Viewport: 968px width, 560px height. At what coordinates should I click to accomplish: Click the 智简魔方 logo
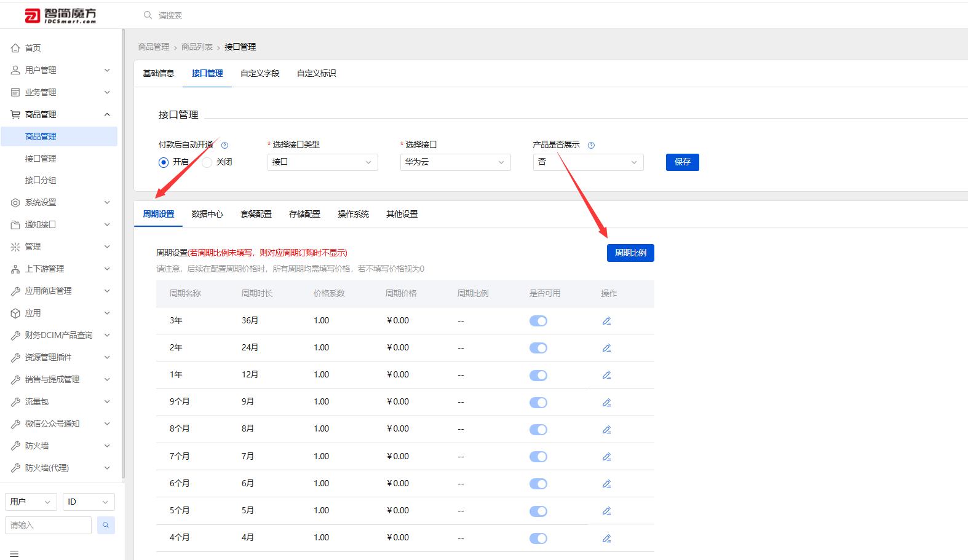pos(60,15)
